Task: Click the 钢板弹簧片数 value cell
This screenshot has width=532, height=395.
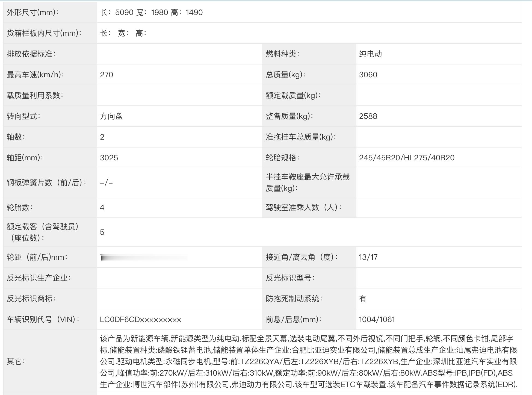Action: coord(107,183)
